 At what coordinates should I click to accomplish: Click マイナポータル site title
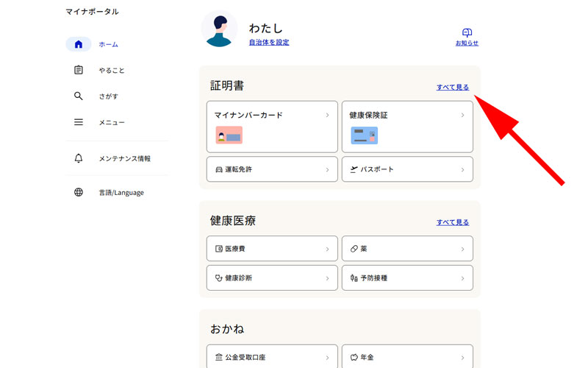point(93,12)
